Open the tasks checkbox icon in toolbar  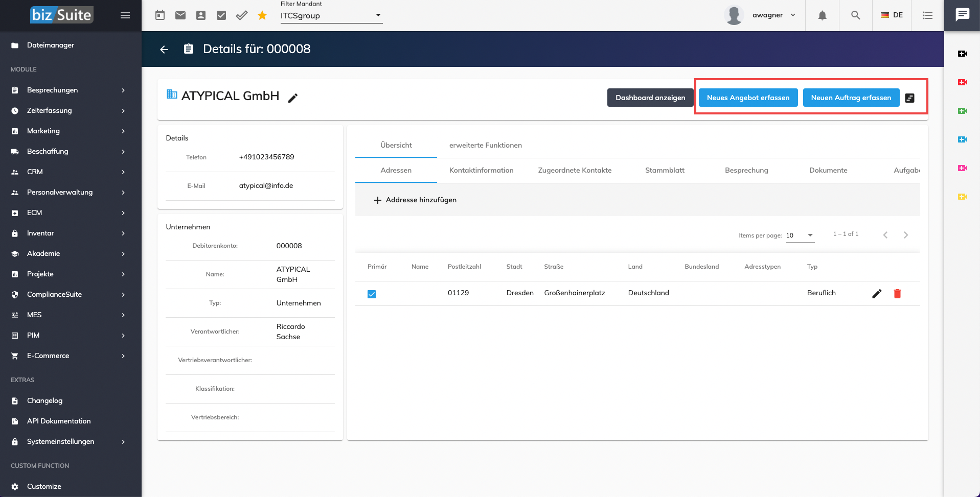click(x=221, y=15)
